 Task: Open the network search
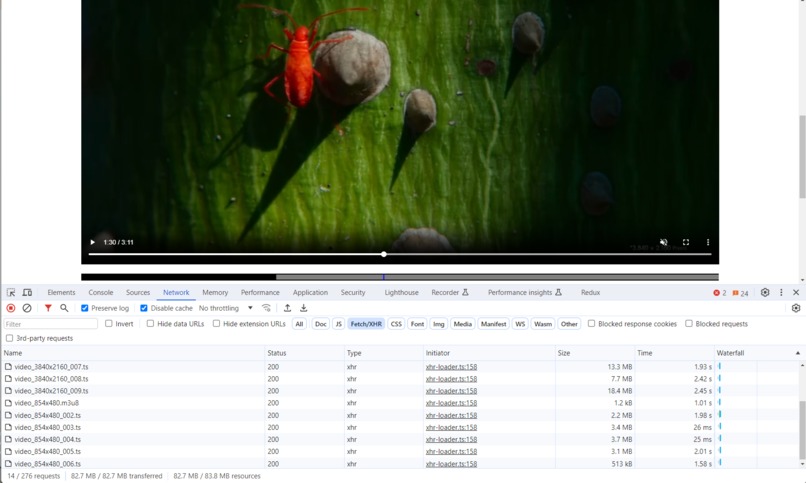coord(64,308)
